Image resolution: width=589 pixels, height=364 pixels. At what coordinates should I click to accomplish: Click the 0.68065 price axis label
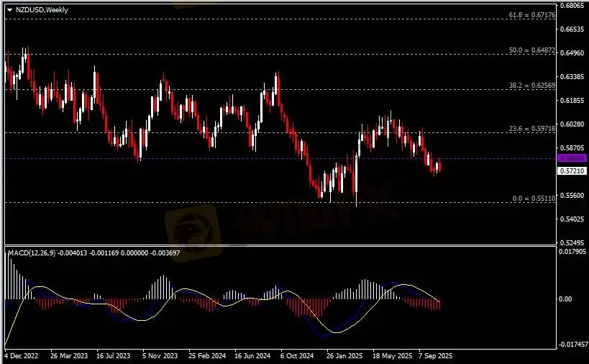click(572, 6)
